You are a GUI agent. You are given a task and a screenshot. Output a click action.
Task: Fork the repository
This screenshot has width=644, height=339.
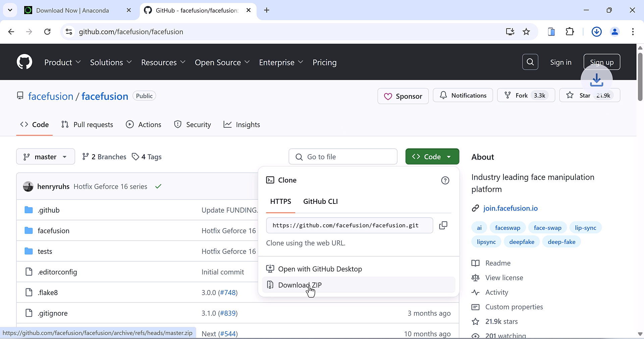[526, 96]
